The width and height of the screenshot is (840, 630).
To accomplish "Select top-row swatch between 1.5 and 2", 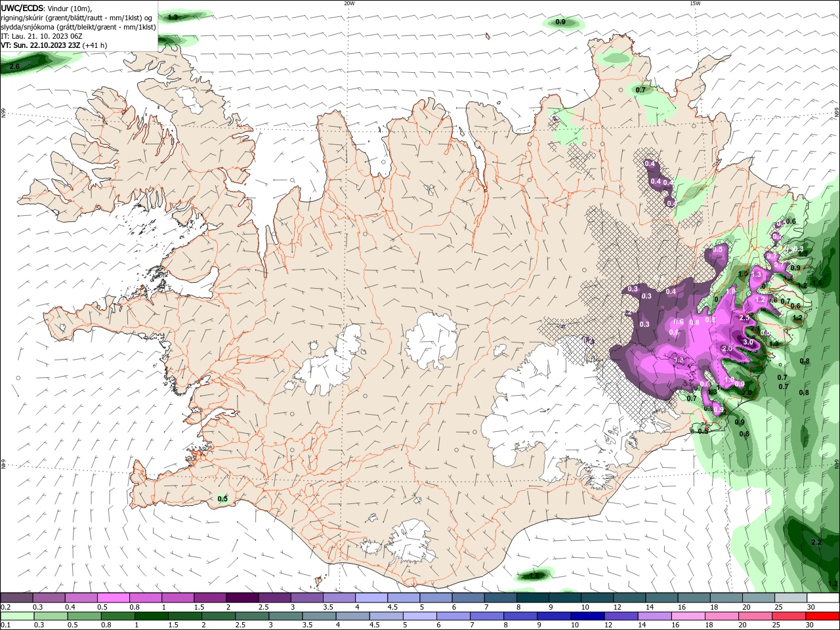I will pyautogui.click(x=210, y=598).
